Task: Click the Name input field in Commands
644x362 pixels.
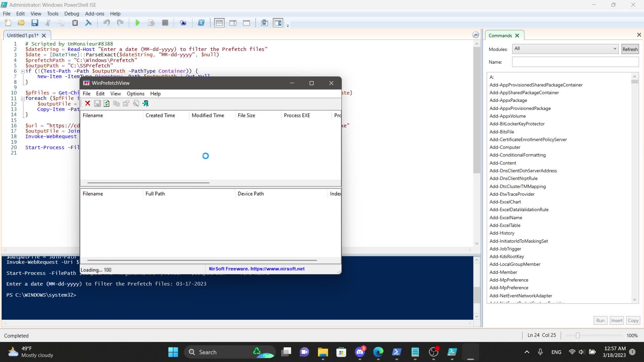Action: click(x=575, y=62)
